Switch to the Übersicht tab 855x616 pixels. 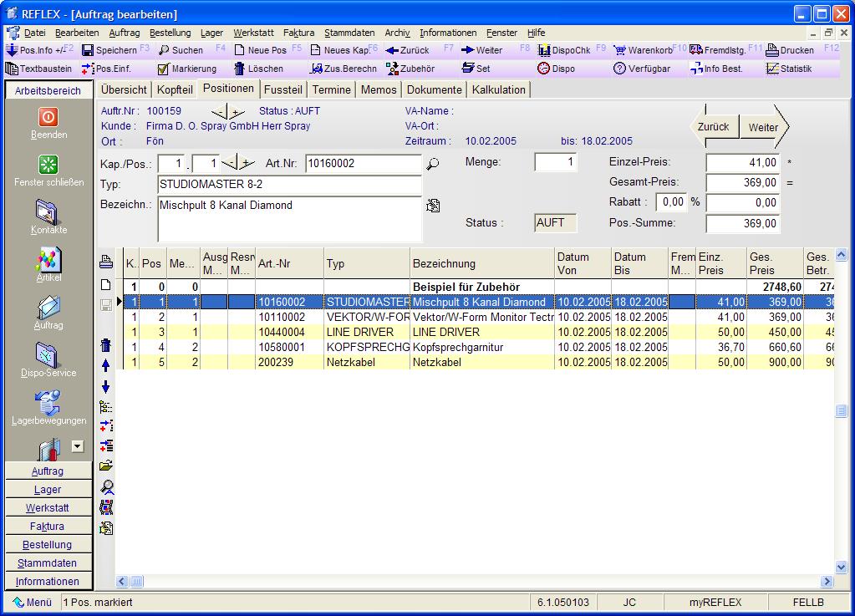click(124, 90)
